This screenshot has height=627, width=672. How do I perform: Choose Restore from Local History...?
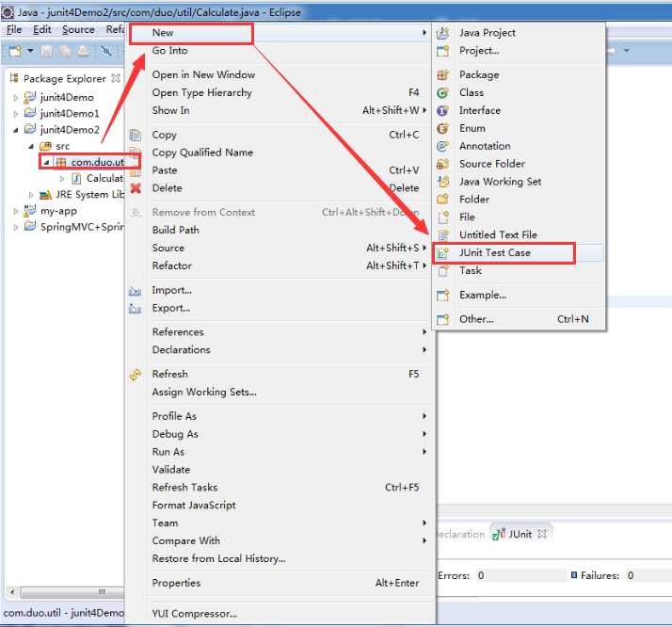click(279, 558)
